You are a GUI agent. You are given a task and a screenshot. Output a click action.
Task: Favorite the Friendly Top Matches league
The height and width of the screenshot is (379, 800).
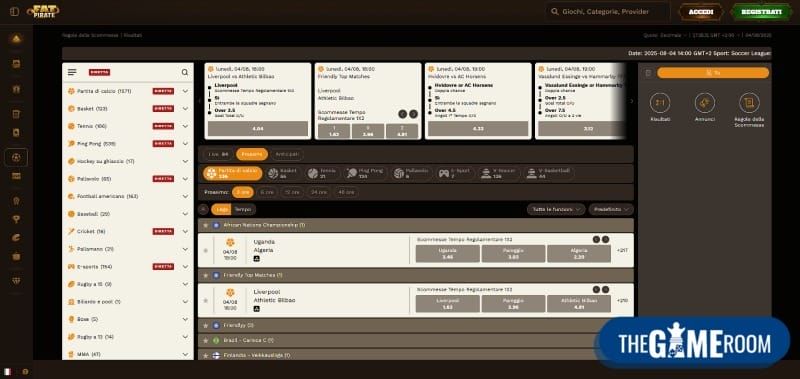(x=206, y=275)
